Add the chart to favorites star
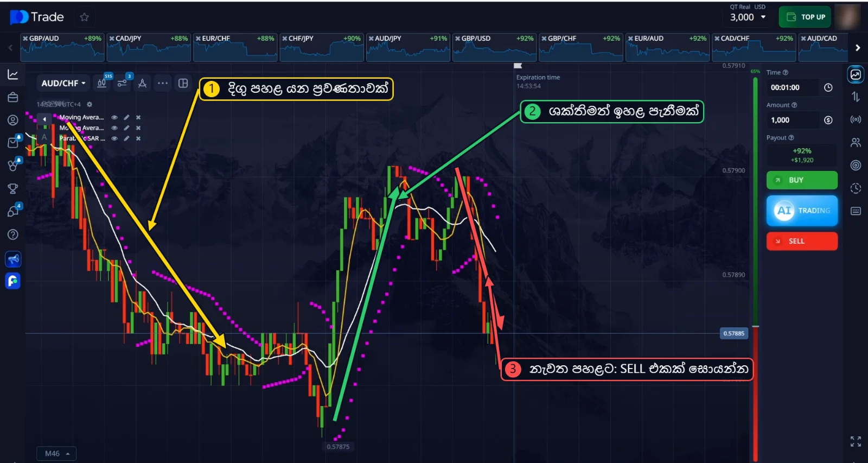The width and height of the screenshot is (868, 463). (84, 17)
